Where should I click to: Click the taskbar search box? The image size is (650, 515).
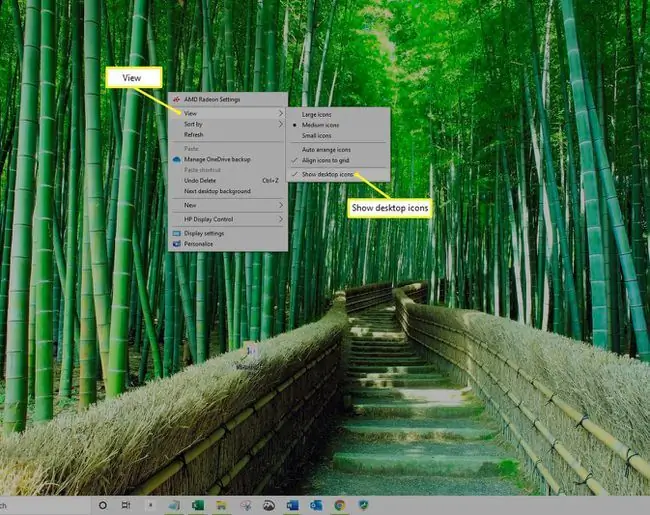45,505
